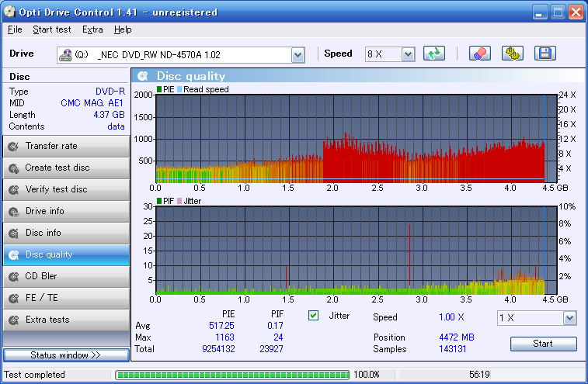Screen dimensions: 588x384
Task: Click the save floppy disk icon
Action: pos(545,54)
